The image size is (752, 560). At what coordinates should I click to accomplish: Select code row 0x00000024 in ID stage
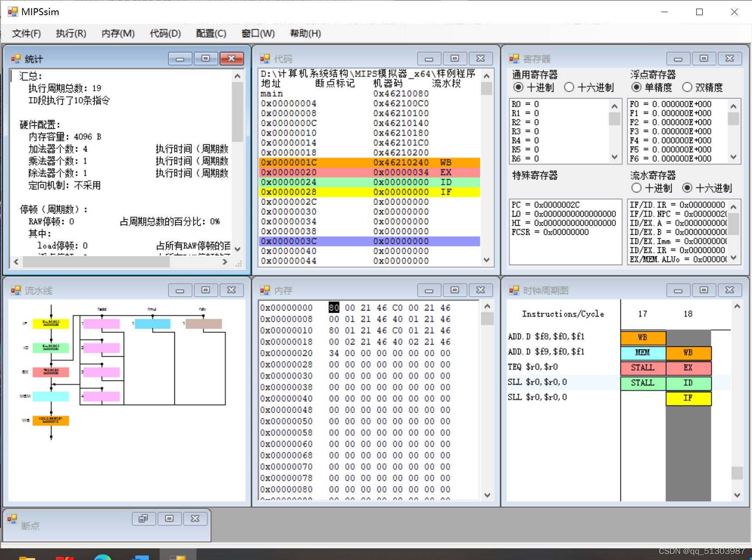[370, 182]
